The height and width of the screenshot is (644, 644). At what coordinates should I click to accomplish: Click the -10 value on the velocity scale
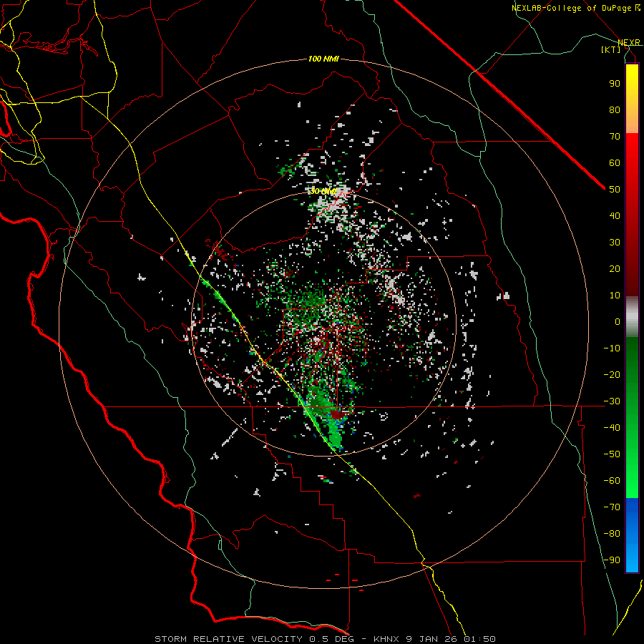click(x=612, y=348)
